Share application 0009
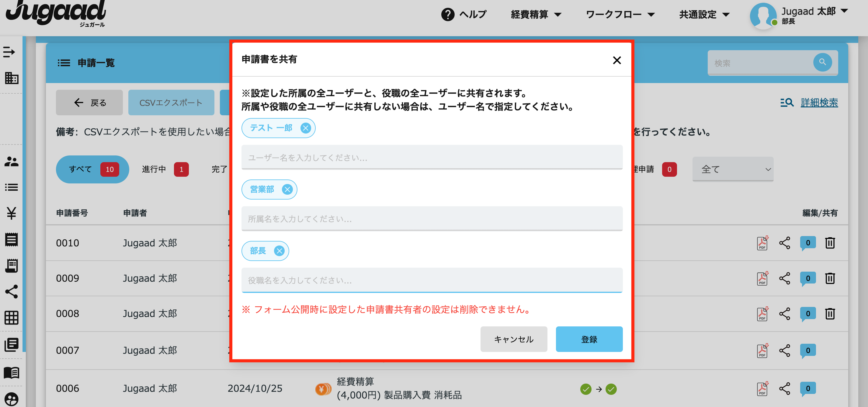Screen dimensions: 868x407 point(784,278)
